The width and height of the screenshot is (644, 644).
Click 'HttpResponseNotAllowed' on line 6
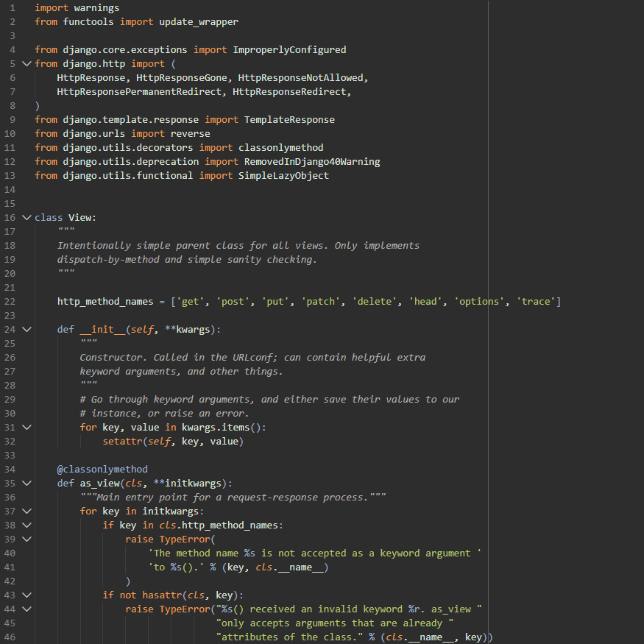coord(300,77)
